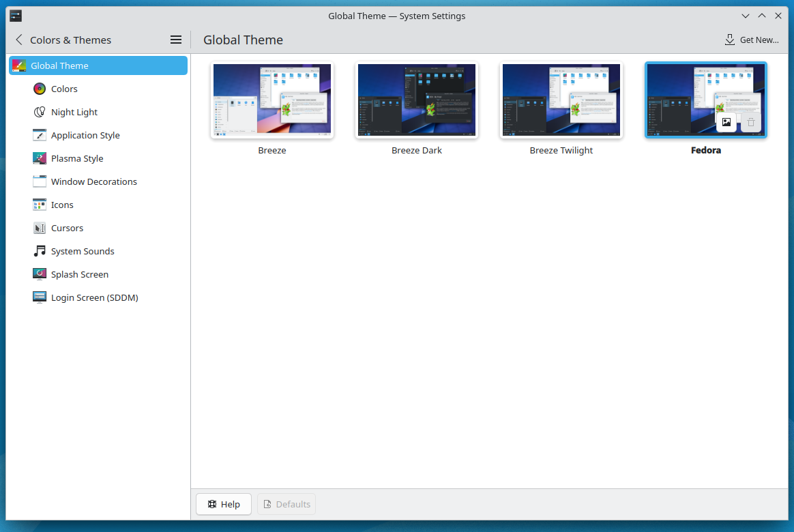Minimize the System Settings window
This screenshot has width=794, height=532.
pyautogui.click(x=746, y=16)
